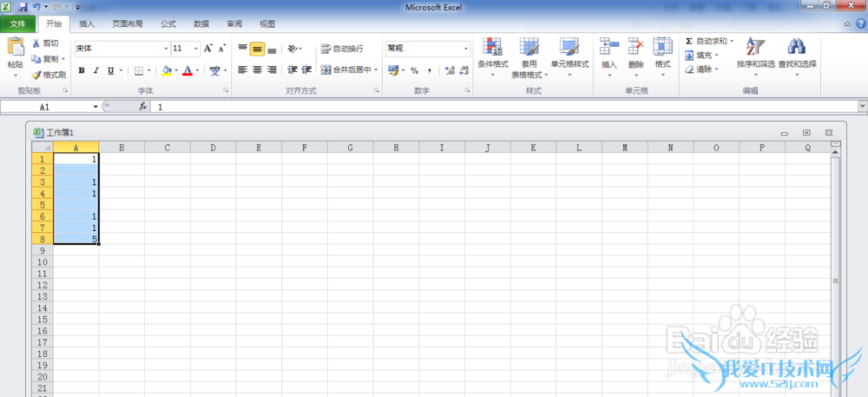
Task: Click the Paste (粘贴) icon
Action: (15, 49)
